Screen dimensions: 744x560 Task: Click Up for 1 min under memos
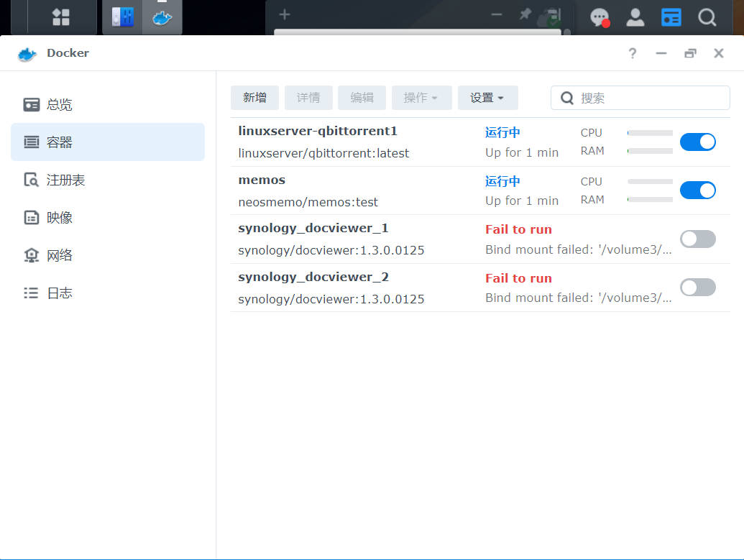click(521, 201)
